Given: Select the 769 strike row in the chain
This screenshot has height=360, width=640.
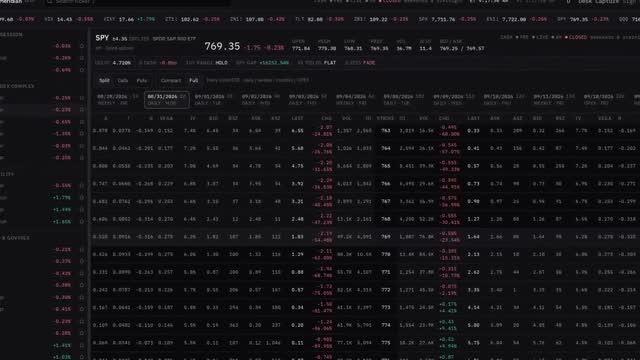Looking at the screenshot, I should [365, 237].
